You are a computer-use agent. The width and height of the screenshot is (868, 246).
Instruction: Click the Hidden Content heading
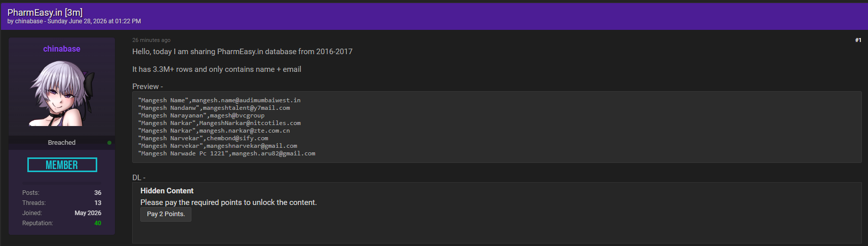coord(167,191)
